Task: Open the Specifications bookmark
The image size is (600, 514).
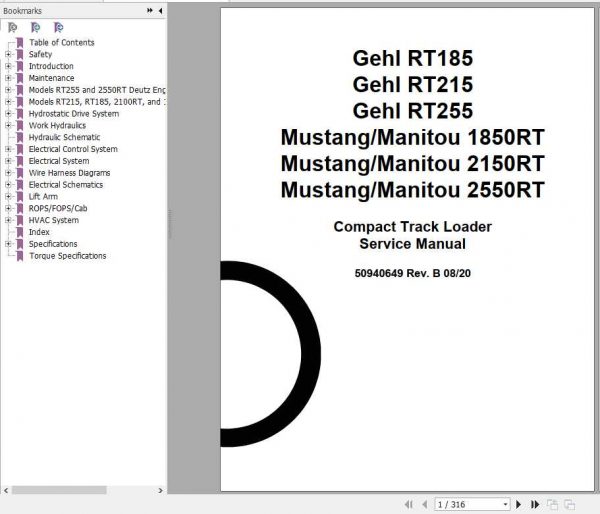Action: click(x=53, y=244)
